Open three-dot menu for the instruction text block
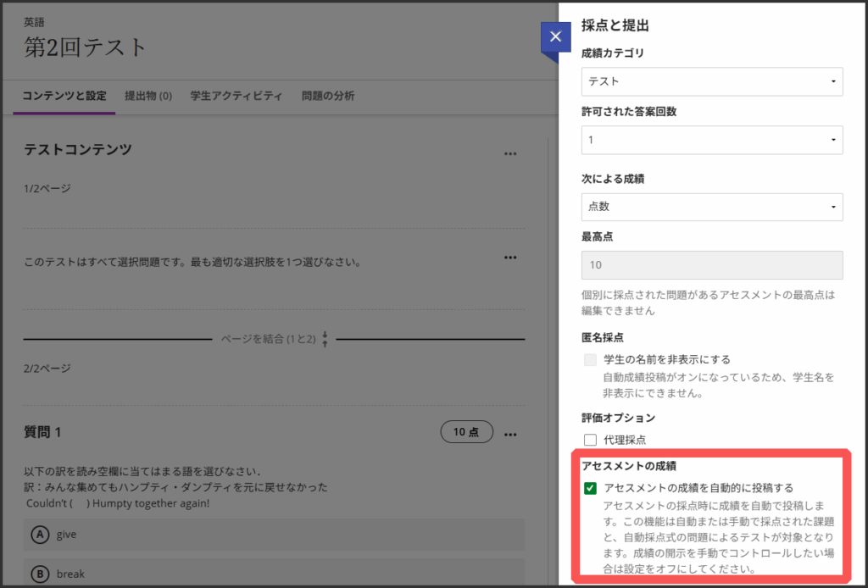Image resolution: width=868 pixels, height=588 pixels. [x=509, y=257]
